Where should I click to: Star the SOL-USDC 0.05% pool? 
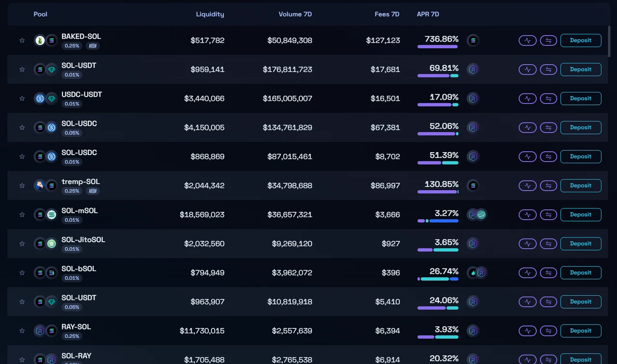coord(22,128)
